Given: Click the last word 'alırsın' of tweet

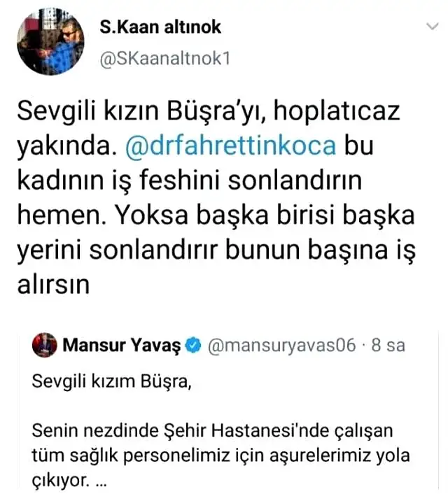Looking at the screenshot, I should [x=53, y=284].
